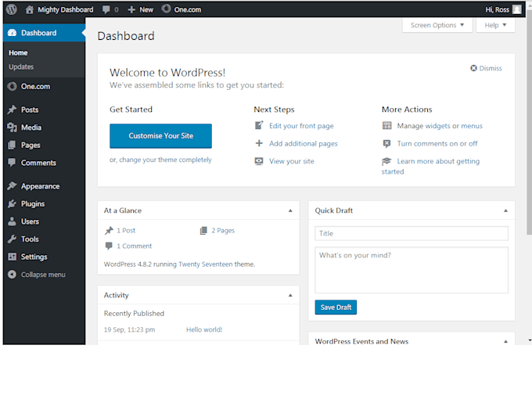
Task: Click the Dashboard gauge icon in sidebar
Action: (x=12, y=33)
